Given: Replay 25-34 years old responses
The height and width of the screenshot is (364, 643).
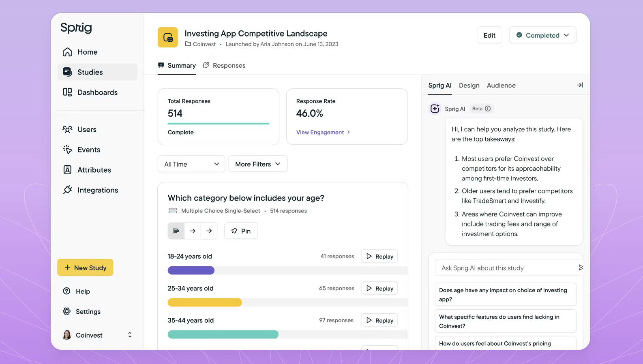Looking at the screenshot, I should [379, 289].
